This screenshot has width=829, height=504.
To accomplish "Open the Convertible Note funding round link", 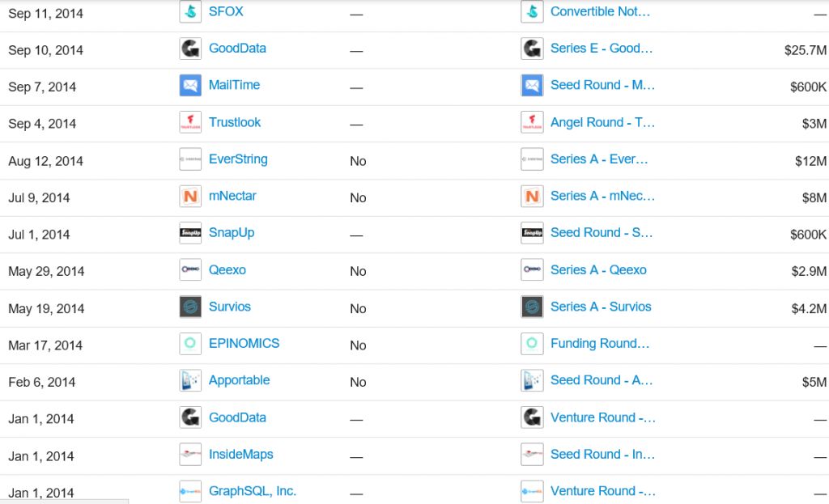I will [600, 11].
